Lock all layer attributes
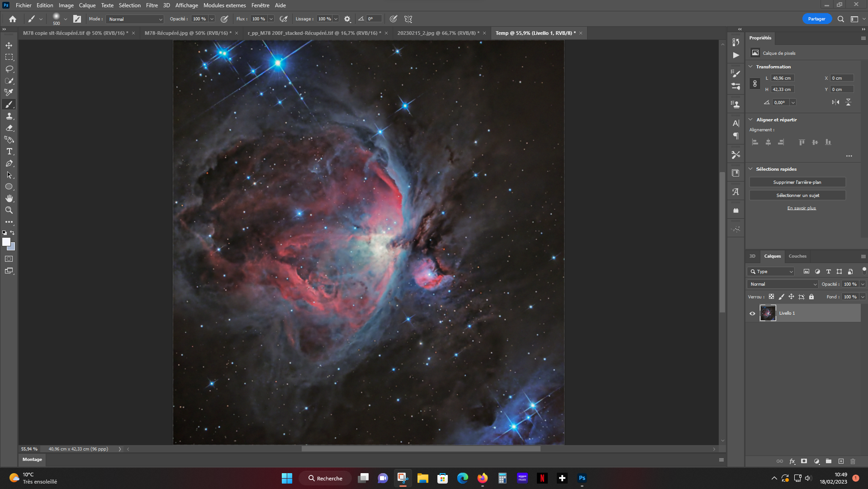This screenshot has width=868, height=489. click(x=811, y=297)
